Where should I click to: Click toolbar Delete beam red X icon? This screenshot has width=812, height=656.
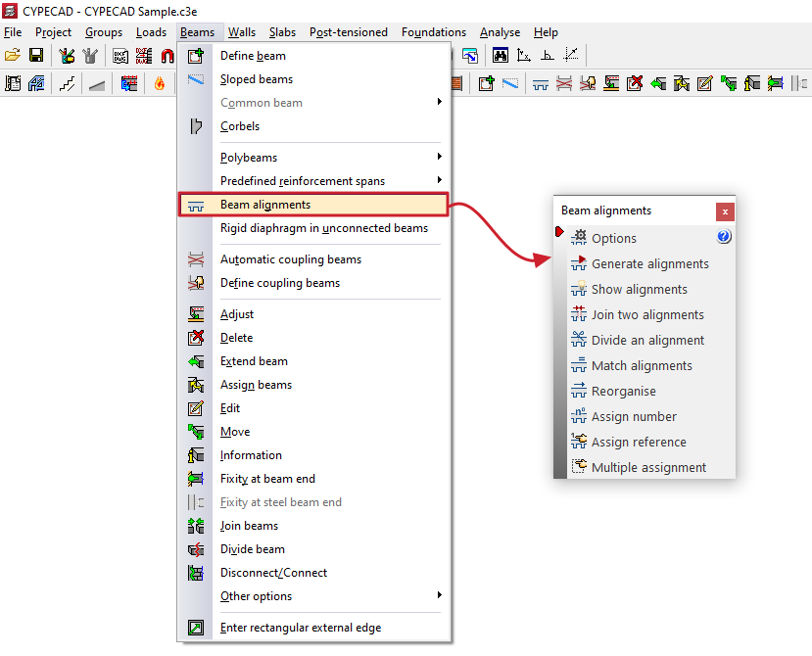(635, 83)
